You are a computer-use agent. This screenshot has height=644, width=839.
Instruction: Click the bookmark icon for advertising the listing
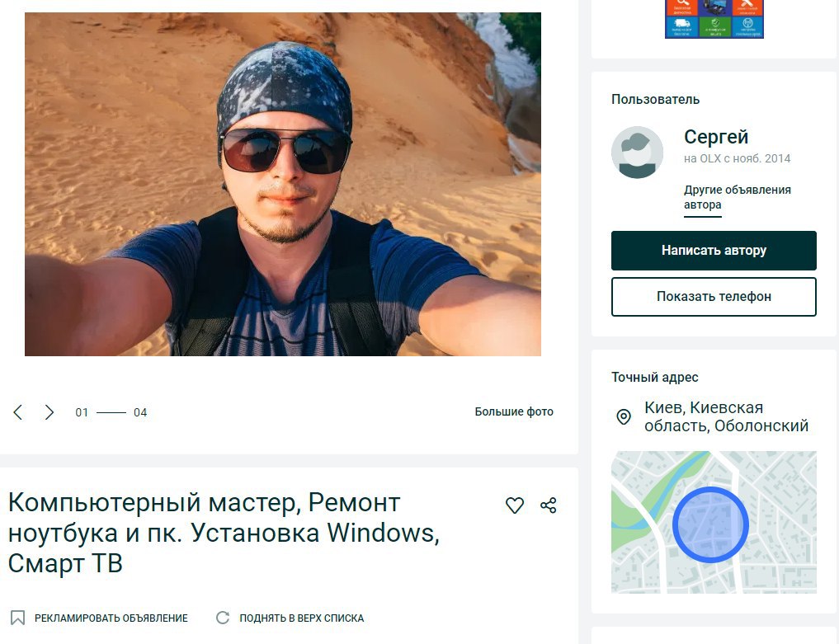[x=17, y=618]
